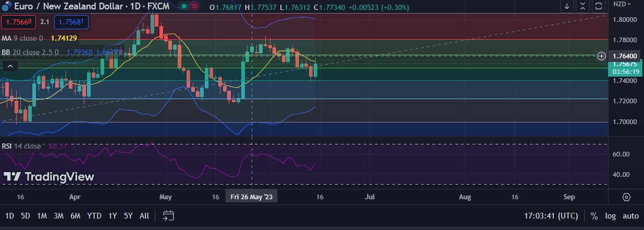Click the Sep label on time axis
Viewport: 644px width, 230px height.
(569, 197)
